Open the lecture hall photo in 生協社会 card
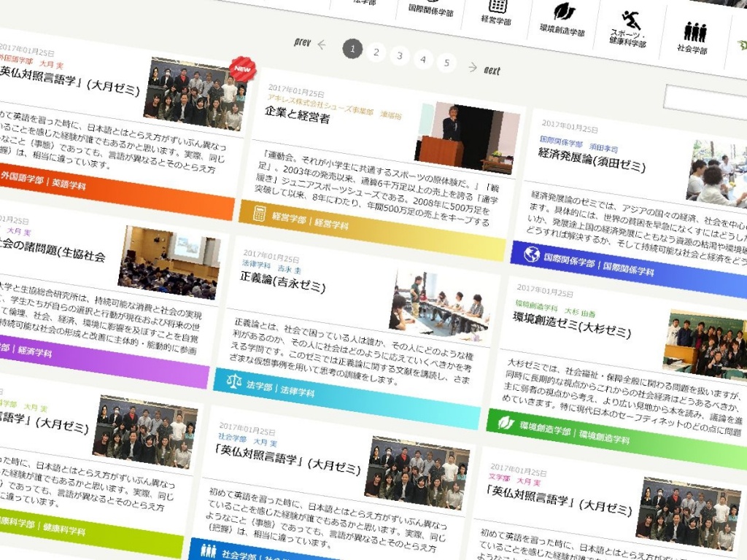Viewport: 747px width, 560px height. [x=170, y=262]
